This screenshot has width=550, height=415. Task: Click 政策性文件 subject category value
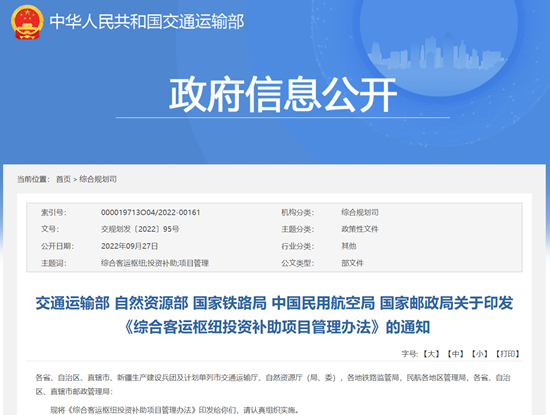point(360,229)
